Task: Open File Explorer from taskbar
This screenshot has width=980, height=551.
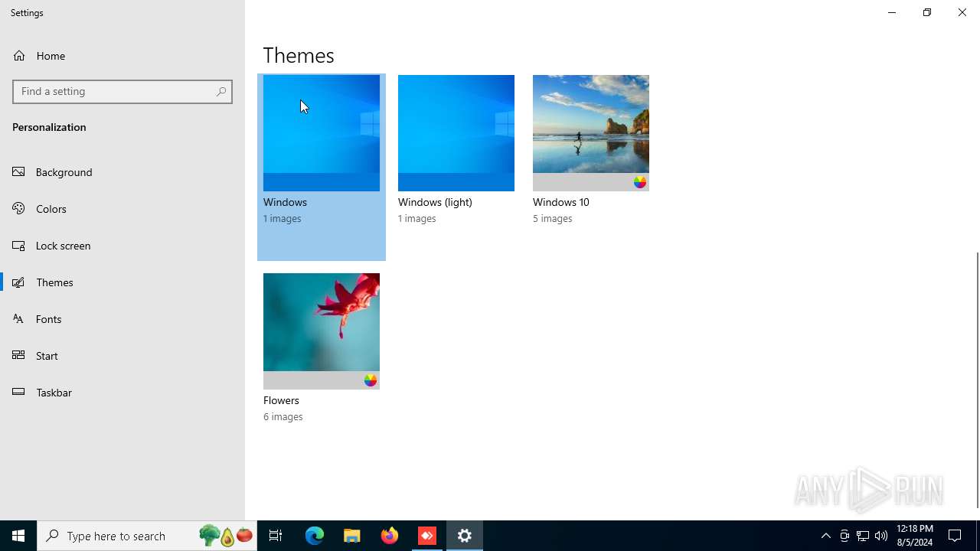Action: (x=352, y=536)
